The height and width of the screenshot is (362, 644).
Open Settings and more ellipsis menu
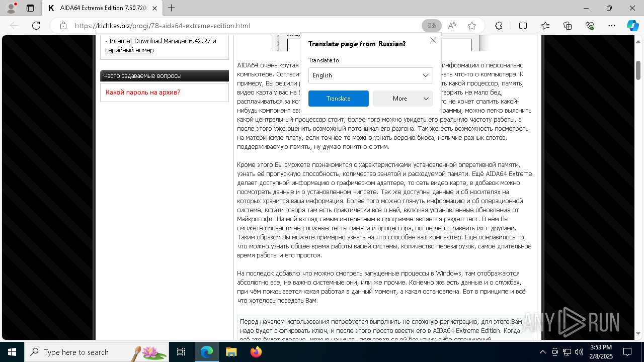612,26
